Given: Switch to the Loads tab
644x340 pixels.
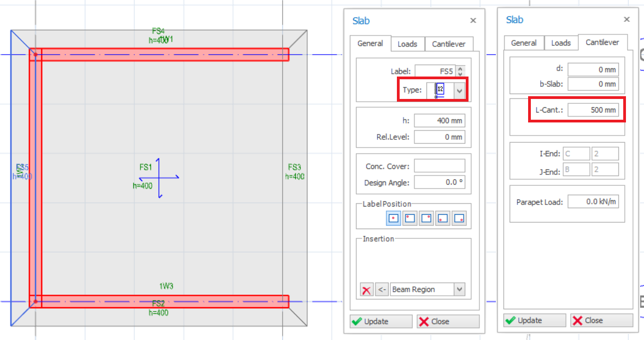Looking at the screenshot, I should pyautogui.click(x=407, y=44).
